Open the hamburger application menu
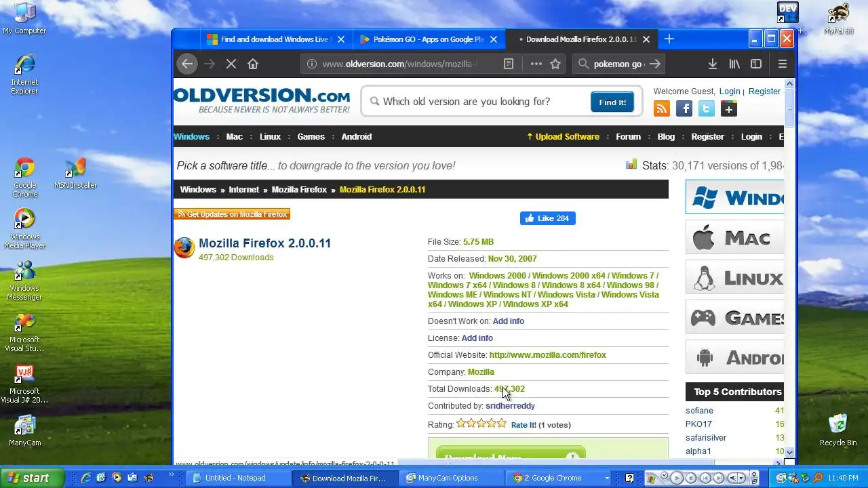Image resolution: width=868 pixels, height=488 pixels. pos(783,64)
